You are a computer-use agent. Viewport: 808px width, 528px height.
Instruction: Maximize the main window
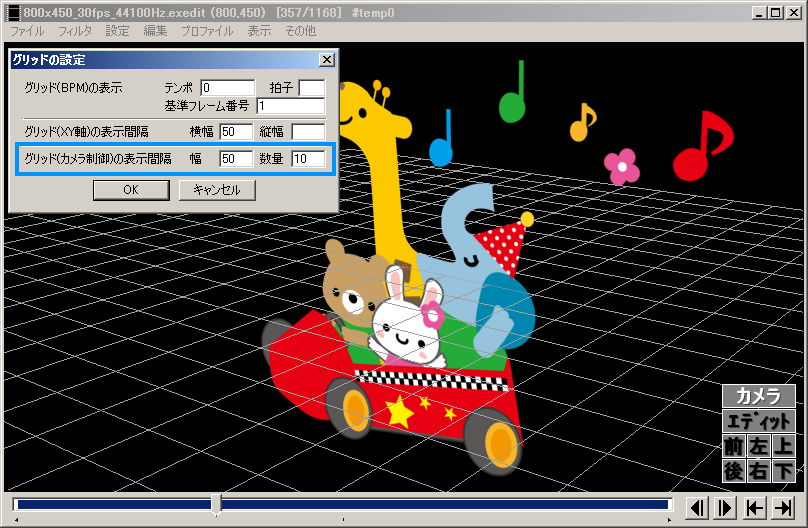pyautogui.click(x=775, y=13)
